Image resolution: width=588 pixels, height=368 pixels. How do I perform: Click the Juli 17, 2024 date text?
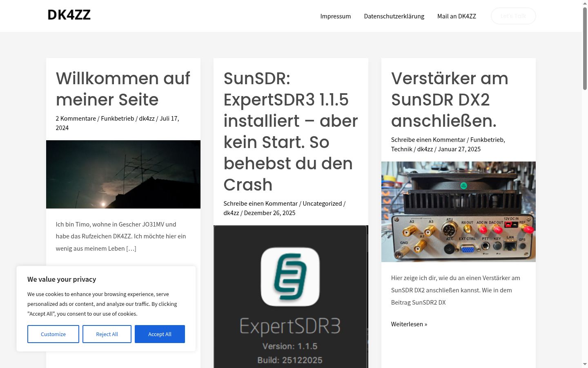[x=118, y=123]
